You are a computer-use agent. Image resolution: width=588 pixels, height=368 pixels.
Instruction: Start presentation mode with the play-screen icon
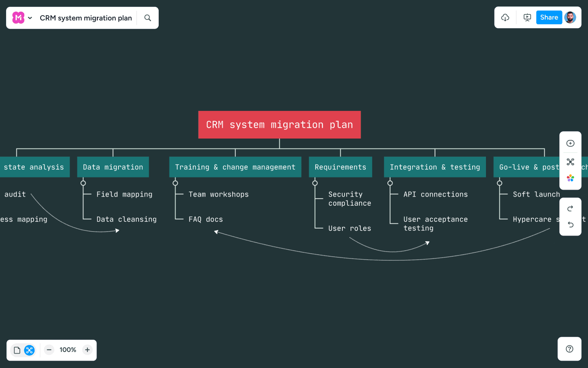coord(527,18)
